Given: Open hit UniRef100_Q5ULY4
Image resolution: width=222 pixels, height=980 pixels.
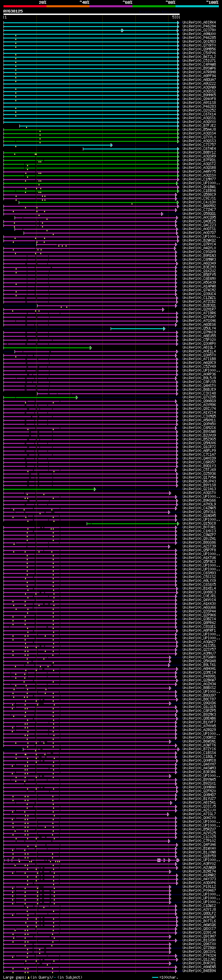Looking at the screenshot, I should pyautogui.click(x=199, y=328).
